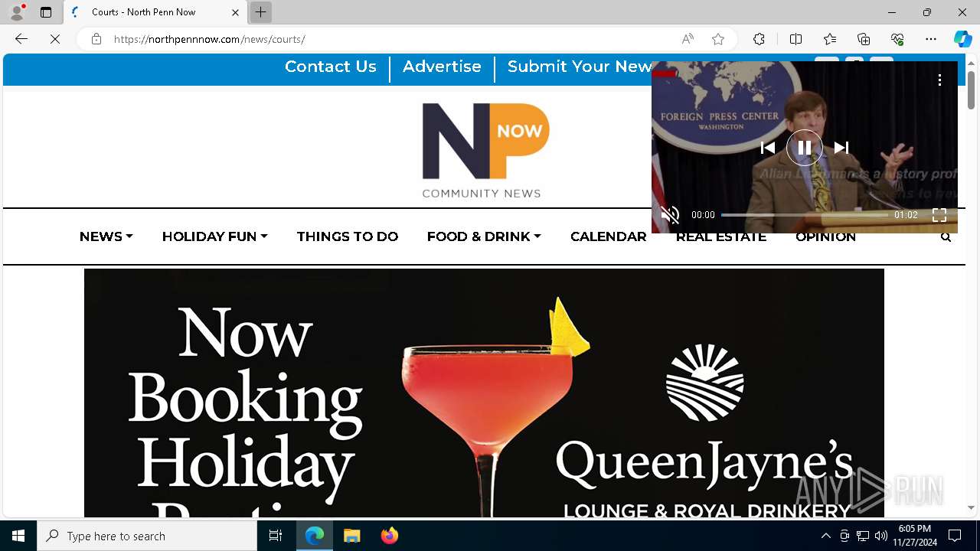Expand the FOOD & DRINK dropdown

coord(484,236)
